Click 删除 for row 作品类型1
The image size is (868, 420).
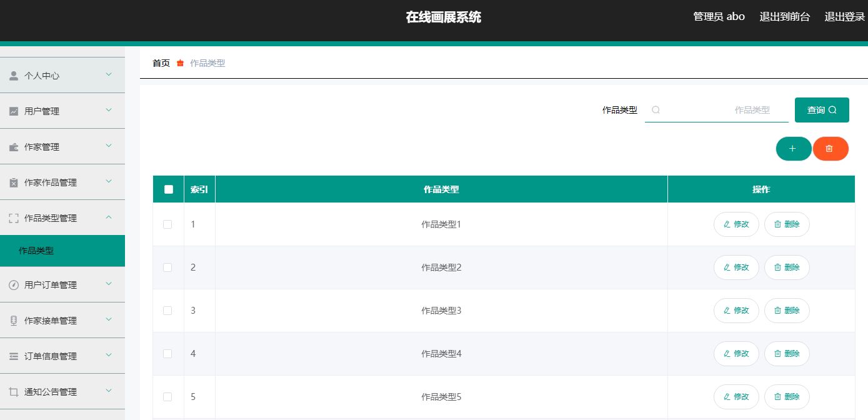tap(787, 224)
